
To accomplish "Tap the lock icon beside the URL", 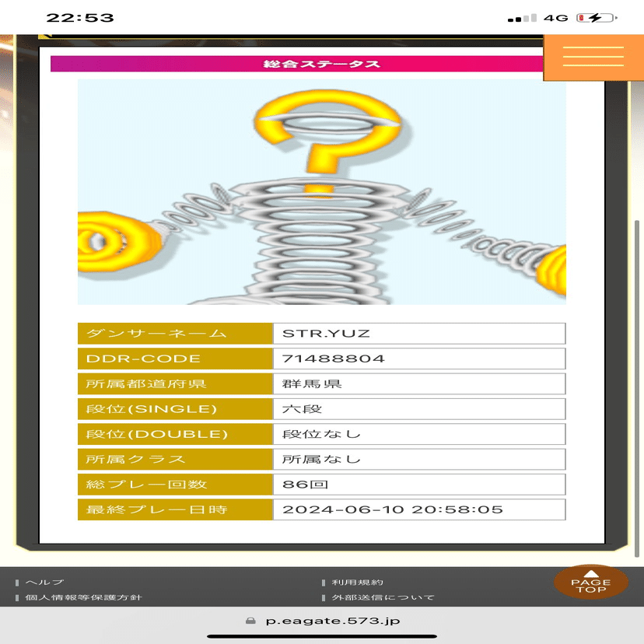I will (250, 620).
